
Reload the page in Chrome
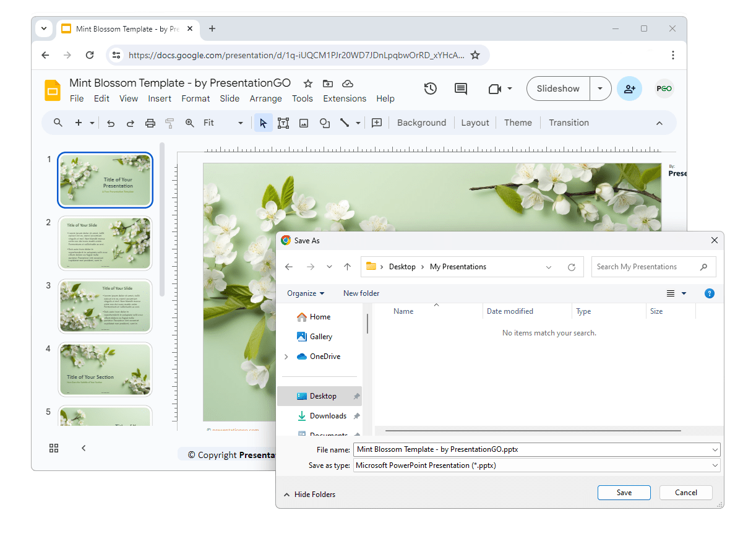[90, 55]
